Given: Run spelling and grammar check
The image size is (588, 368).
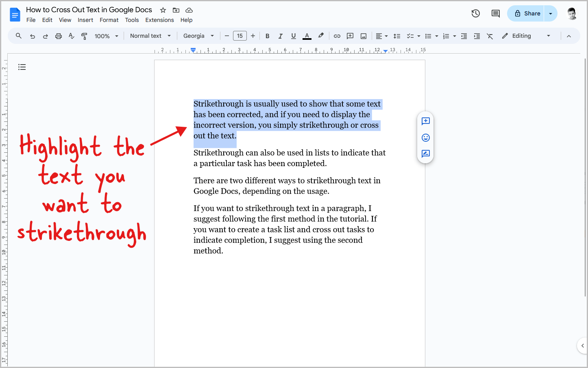Looking at the screenshot, I should pyautogui.click(x=72, y=36).
